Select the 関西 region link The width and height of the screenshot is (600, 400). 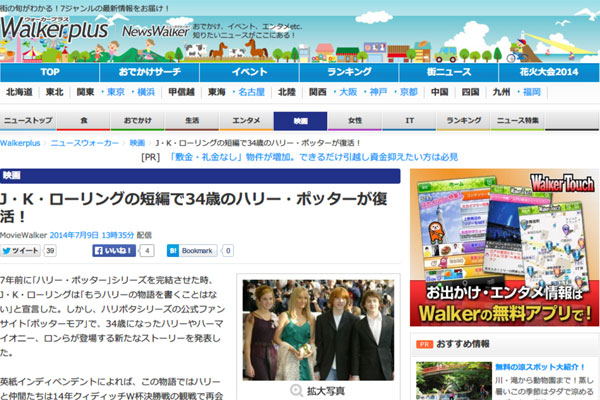click(318, 92)
